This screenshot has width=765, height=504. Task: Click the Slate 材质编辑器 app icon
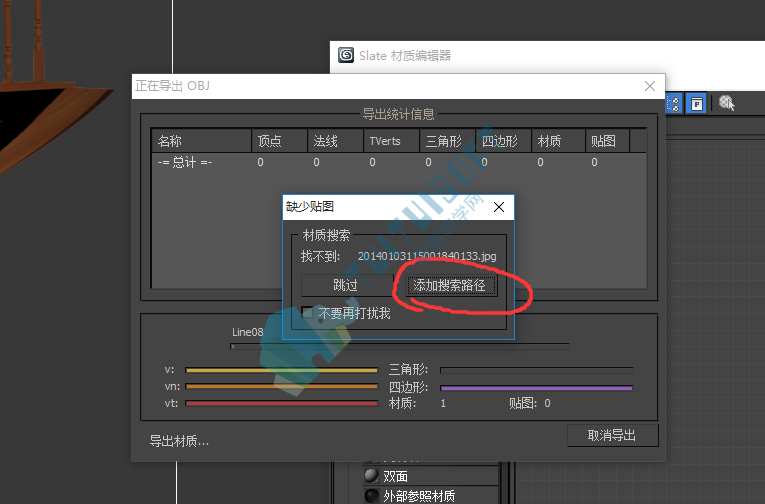(346, 55)
